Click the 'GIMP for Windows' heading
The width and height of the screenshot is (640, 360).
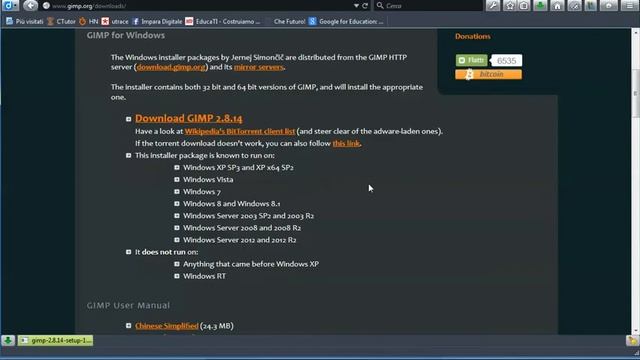click(x=126, y=36)
